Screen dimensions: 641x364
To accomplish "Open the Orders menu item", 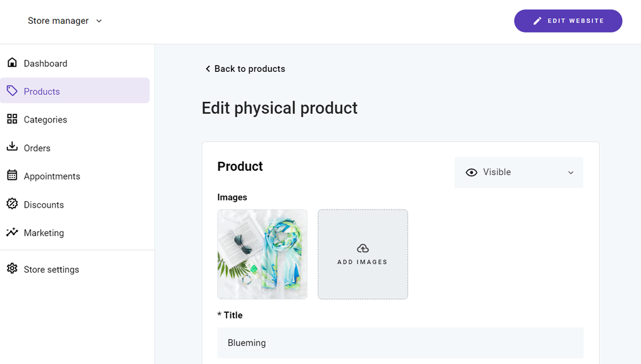I will 37,148.
